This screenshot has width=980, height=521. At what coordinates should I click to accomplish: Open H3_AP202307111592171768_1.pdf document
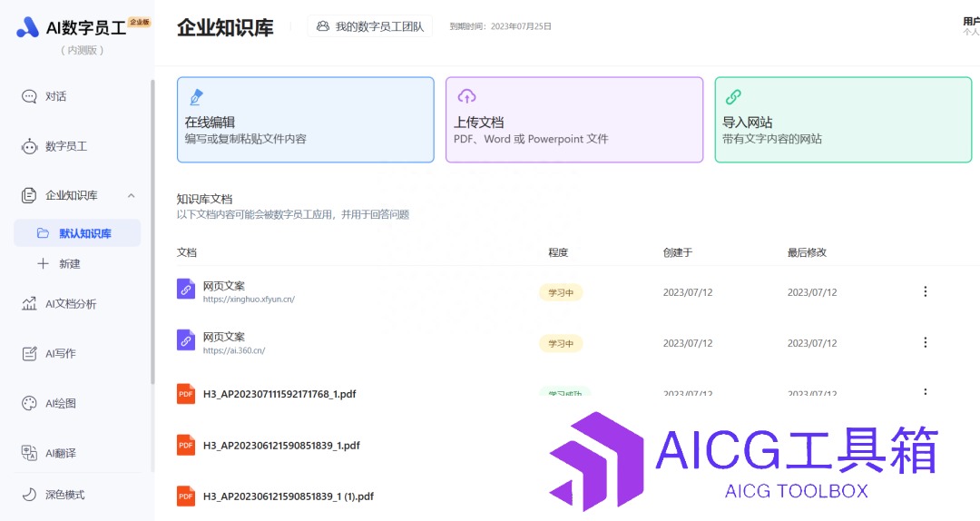click(x=279, y=394)
